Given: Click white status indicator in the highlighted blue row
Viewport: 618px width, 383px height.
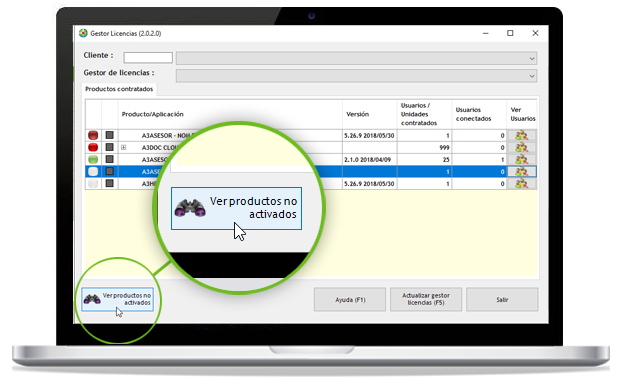Looking at the screenshot, I should click(x=93, y=171).
